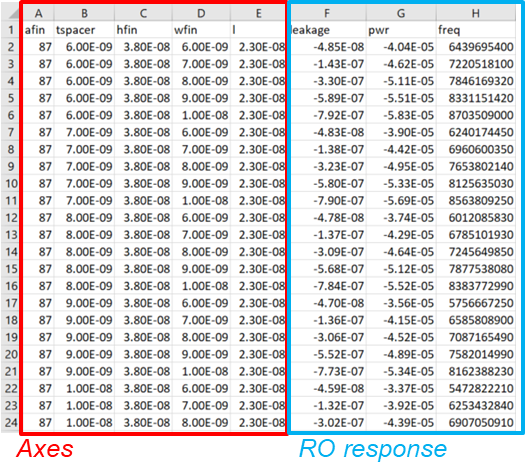Viewport: 525px width, 465px height.
Task: Select cell with freq 7087165490
Action: pos(476,337)
